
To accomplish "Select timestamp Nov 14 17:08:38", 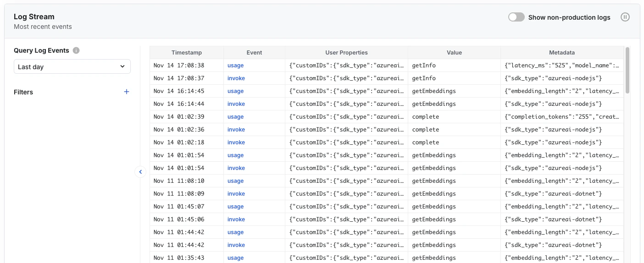I will click(179, 66).
